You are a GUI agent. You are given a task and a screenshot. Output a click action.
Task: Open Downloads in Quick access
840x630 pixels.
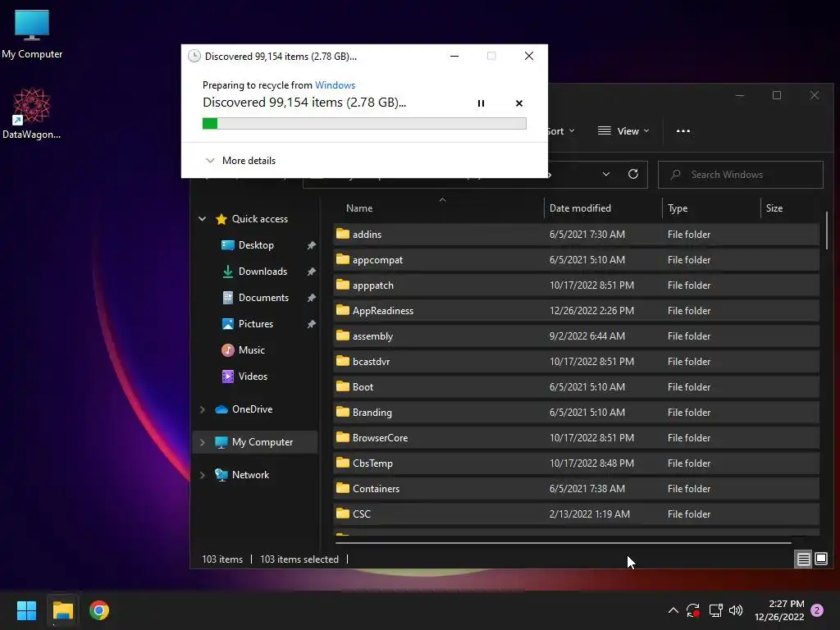(262, 271)
